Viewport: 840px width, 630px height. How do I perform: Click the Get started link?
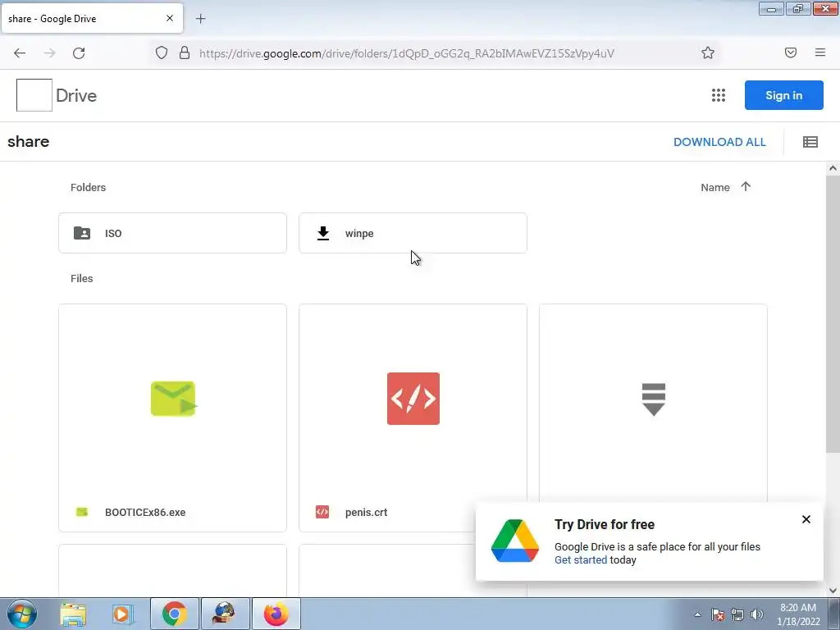click(x=580, y=559)
